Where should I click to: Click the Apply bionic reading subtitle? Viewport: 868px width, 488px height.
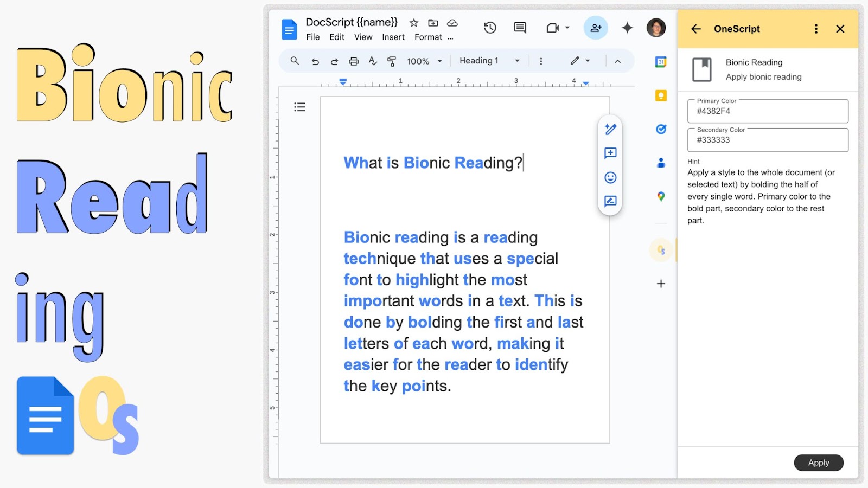coord(764,77)
